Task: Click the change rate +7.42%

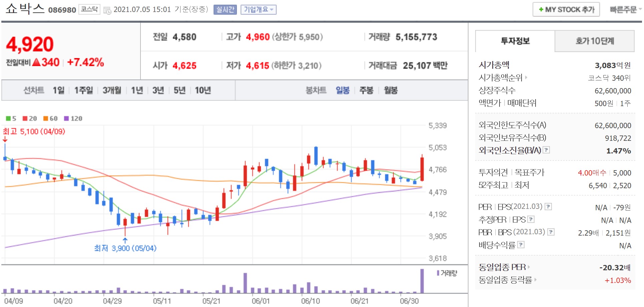Action: 85,62
